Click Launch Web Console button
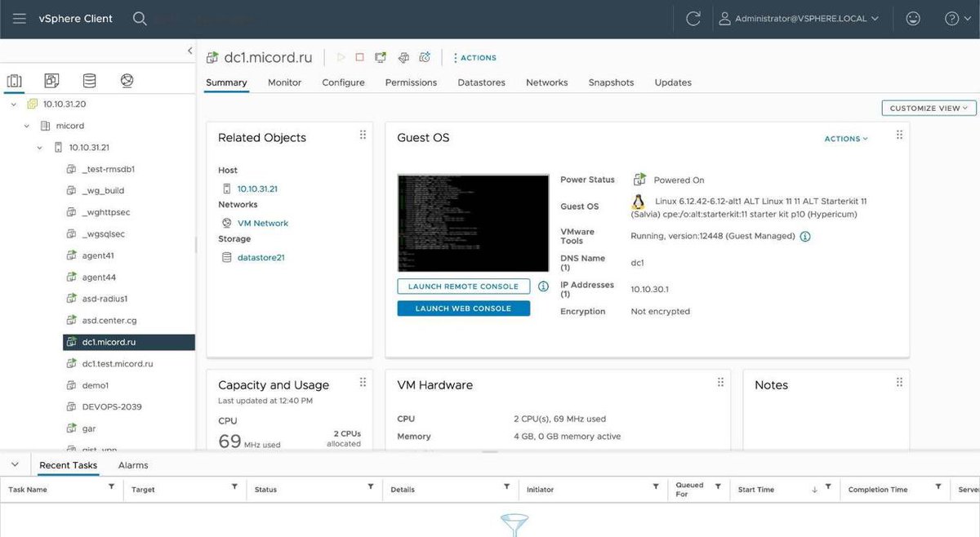Viewport: 980px width, 537px height. pyautogui.click(x=463, y=308)
